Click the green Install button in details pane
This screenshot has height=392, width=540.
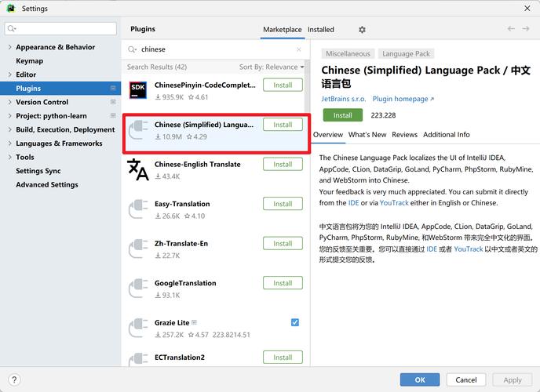pyautogui.click(x=343, y=115)
